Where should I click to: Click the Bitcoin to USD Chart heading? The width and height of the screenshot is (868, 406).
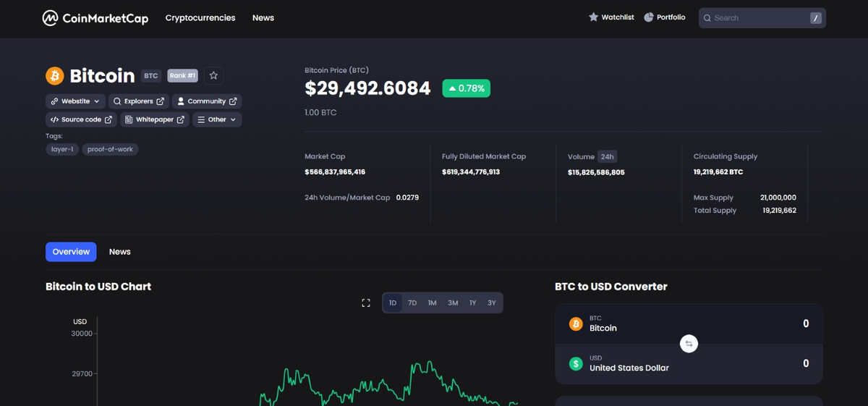(98, 287)
